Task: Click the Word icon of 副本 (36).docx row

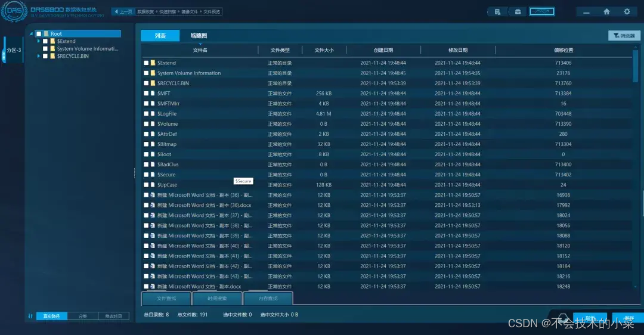Action: (x=153, y=205)
